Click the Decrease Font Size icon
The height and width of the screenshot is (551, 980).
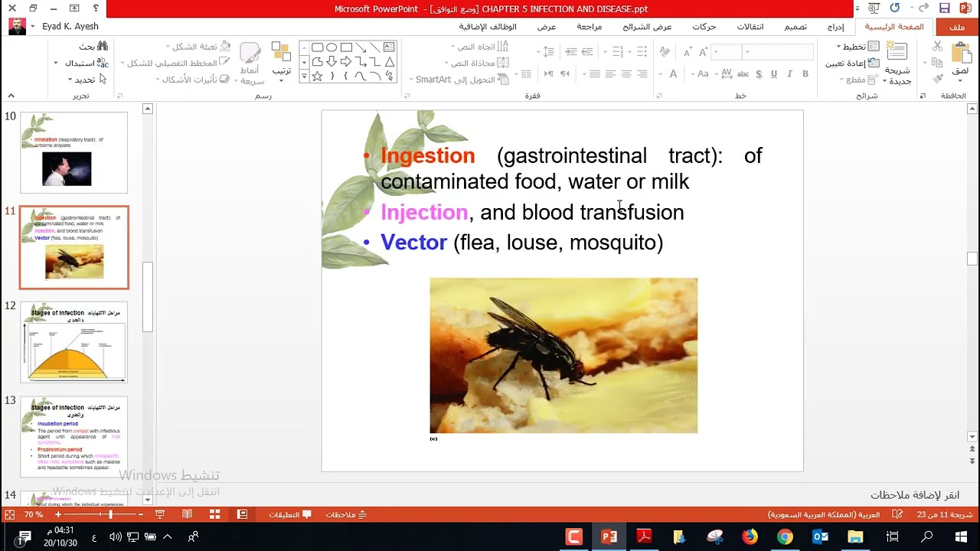[688, 53]
